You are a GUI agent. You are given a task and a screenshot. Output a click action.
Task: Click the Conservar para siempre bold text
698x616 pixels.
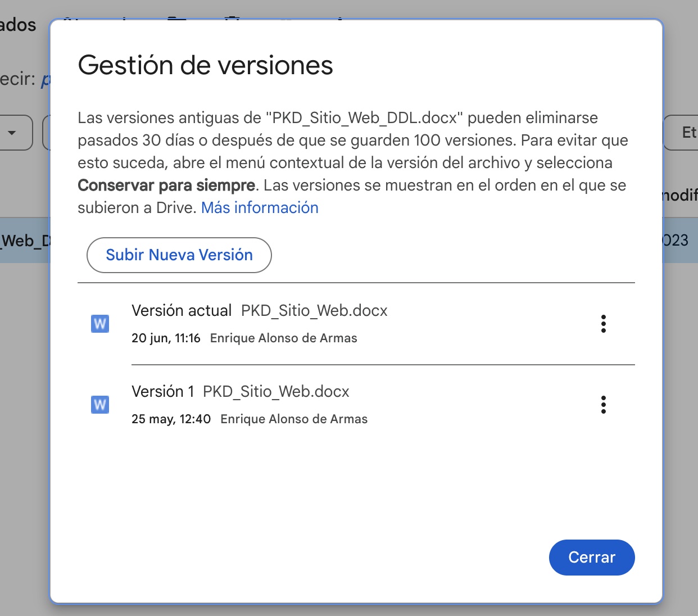tap(166, 185)
